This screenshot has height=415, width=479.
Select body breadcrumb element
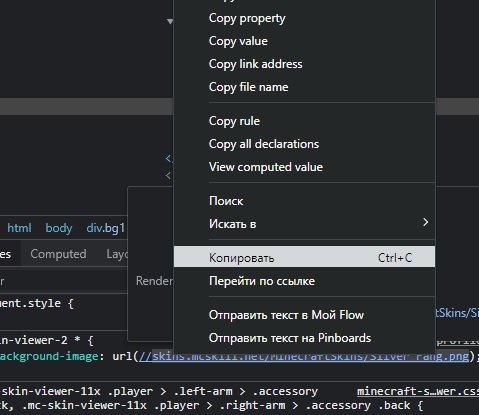pos(59,228)
